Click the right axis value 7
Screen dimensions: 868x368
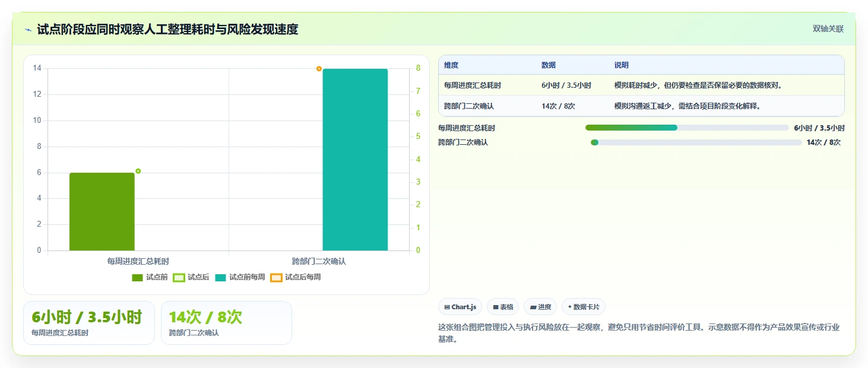418,91
